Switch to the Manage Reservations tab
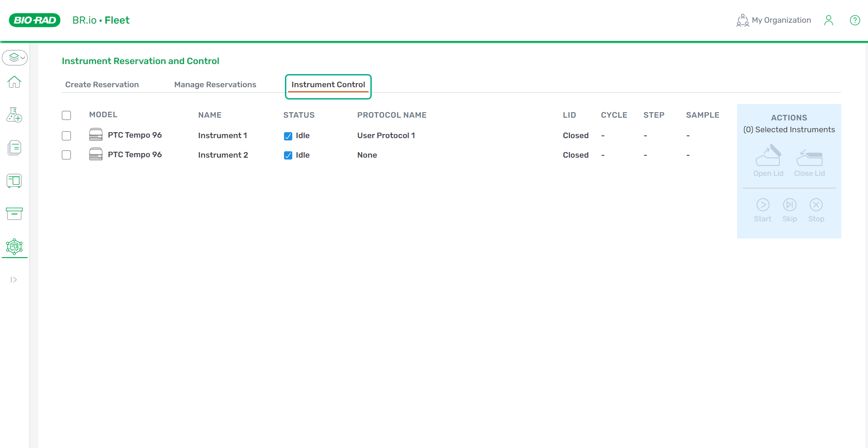 tap(215, 85)
